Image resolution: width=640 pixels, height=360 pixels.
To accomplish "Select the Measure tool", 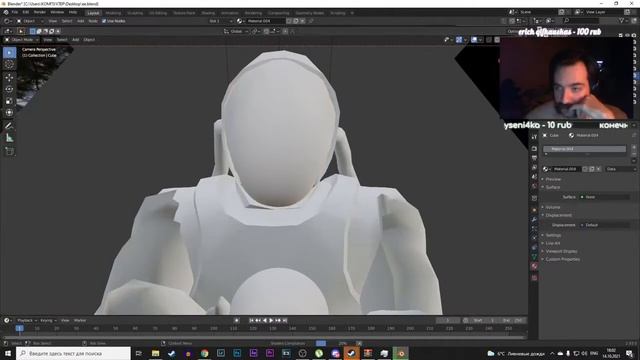I will [9, 138].
